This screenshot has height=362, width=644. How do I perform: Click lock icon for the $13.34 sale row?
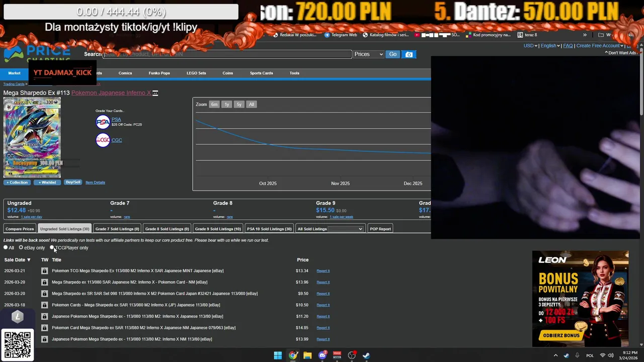coord(44,270)
